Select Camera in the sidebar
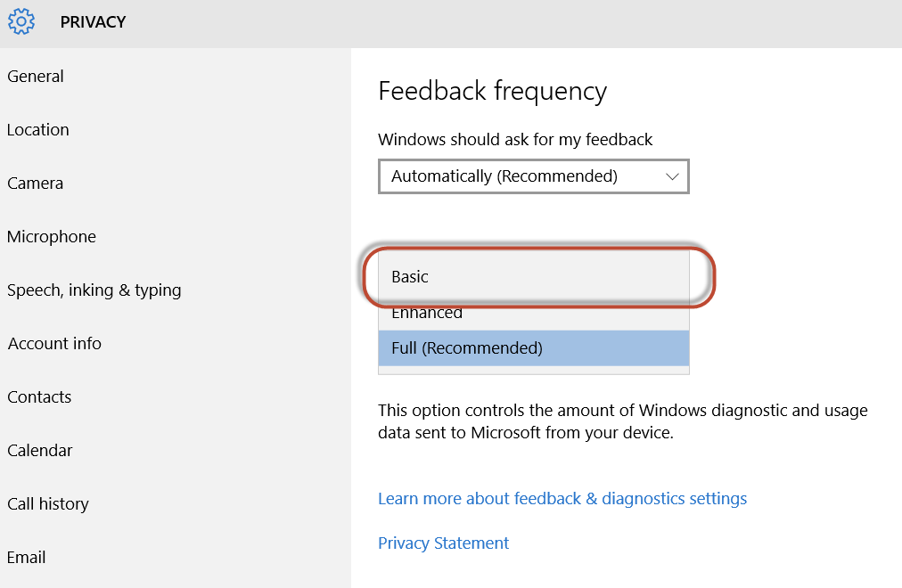This screenshot has width=902, height=588. (35, 184)
